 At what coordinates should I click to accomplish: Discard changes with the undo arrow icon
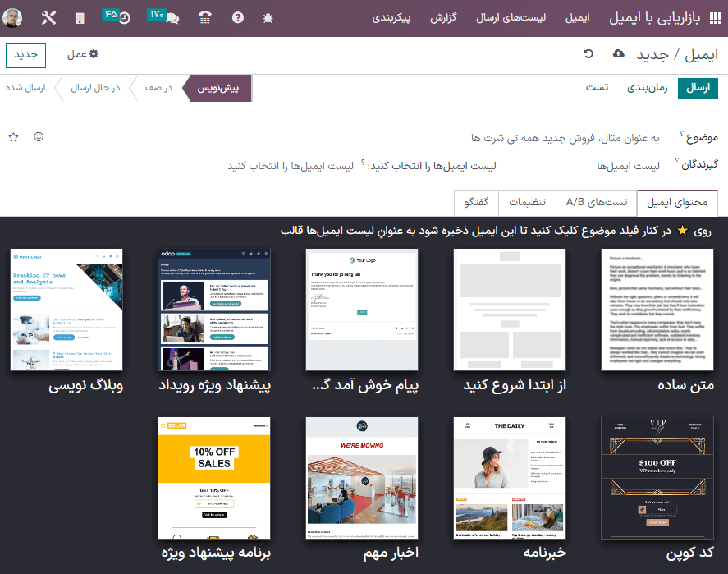588,52
